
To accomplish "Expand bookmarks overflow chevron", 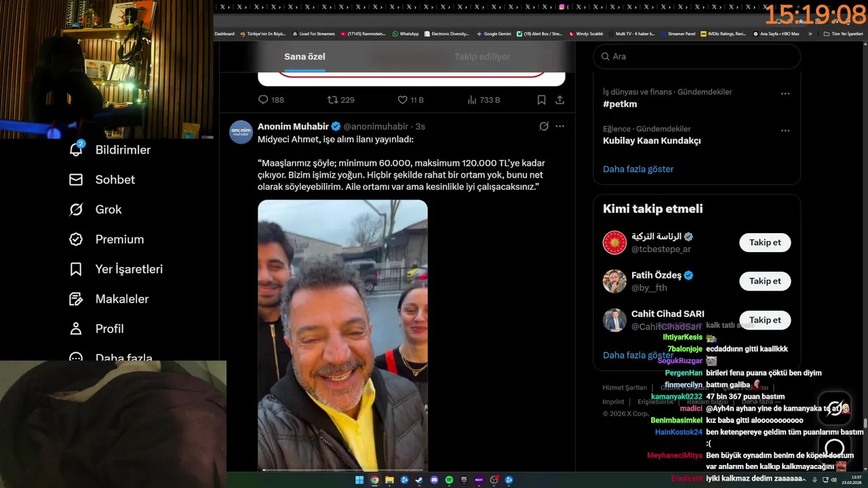I will click(810, 34).
